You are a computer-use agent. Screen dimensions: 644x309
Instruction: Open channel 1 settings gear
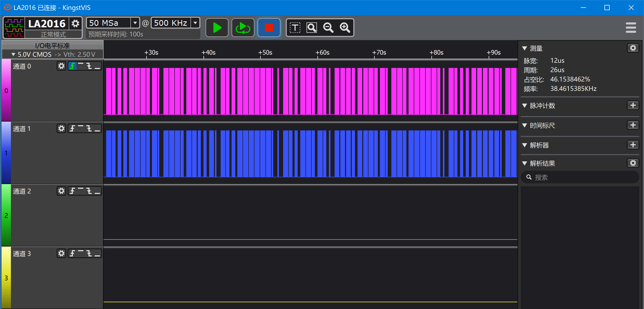(61, 128)
